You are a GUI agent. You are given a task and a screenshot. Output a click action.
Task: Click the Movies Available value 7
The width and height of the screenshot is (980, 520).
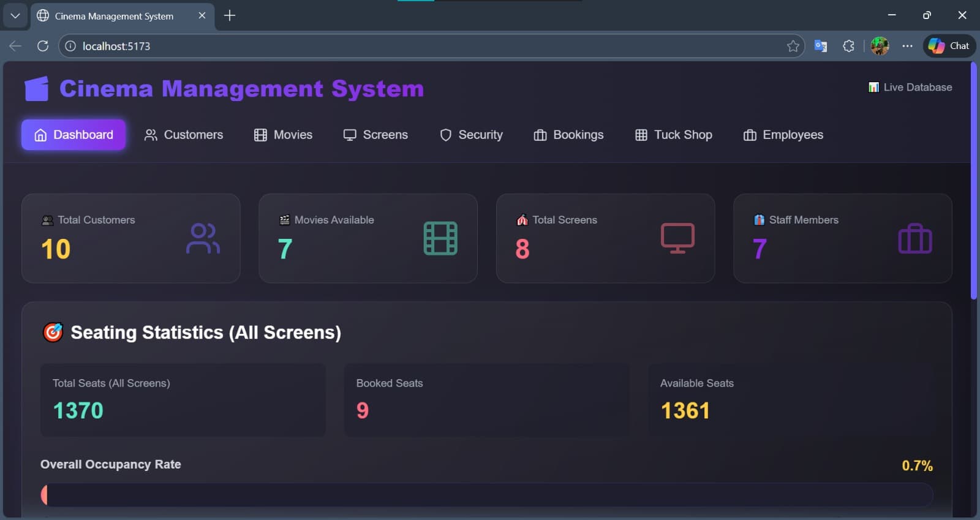coord(285,249)
